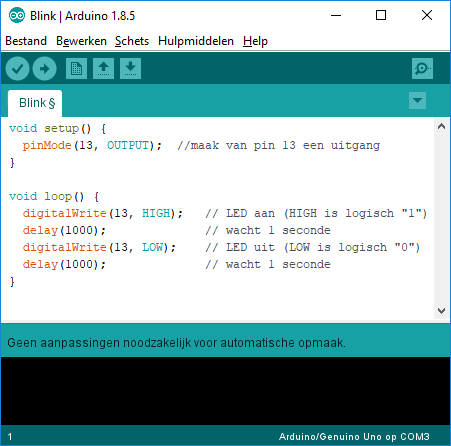Open the Serial Monitor magnifier icon
This screenshot has width=451, height=446.
tap(422, 69)
